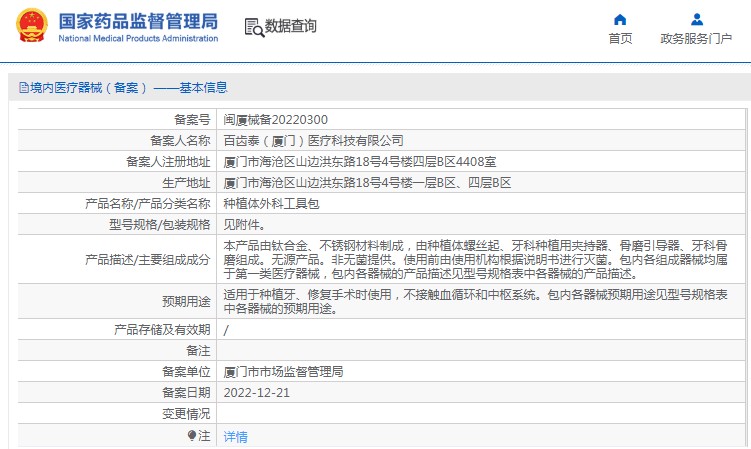Screen dimensions: 751x449
Task: Click the 变更情况 label
Action: point(186,414)
